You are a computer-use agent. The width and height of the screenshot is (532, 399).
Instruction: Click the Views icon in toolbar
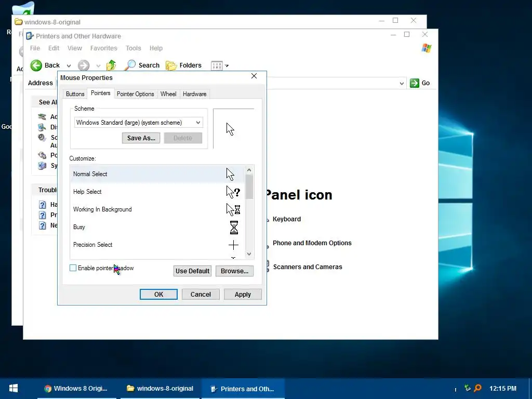[217, 65]
